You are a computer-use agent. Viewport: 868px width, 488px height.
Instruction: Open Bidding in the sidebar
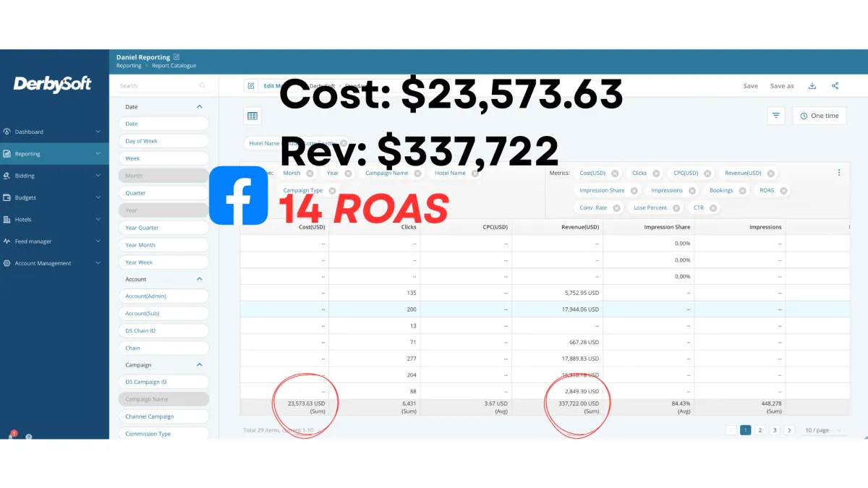54,176
